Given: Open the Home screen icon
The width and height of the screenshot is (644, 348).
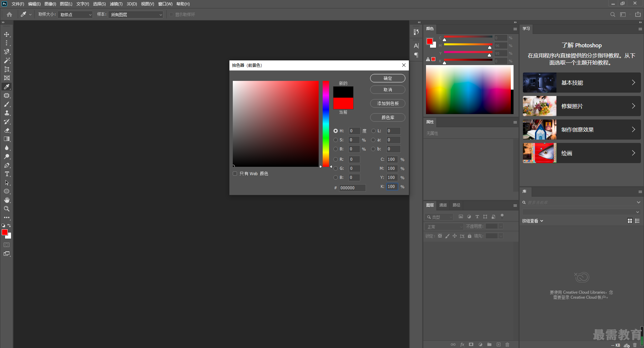Looking at the screenshot, I should coord(9,14).
